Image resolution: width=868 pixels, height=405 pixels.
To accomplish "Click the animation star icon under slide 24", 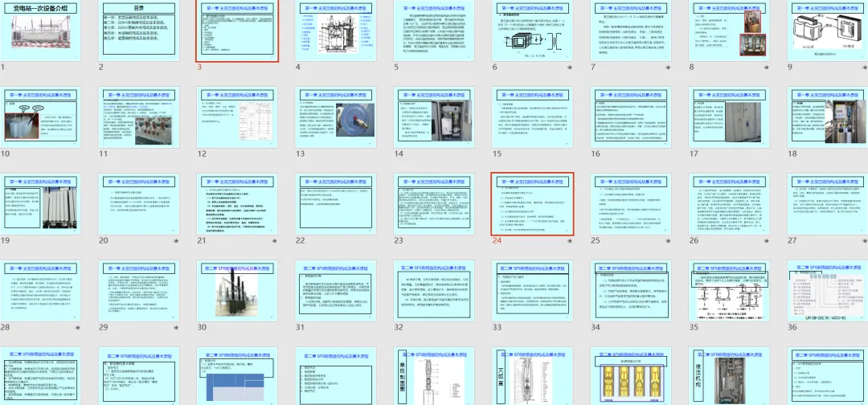I will [x=570, y=241].
